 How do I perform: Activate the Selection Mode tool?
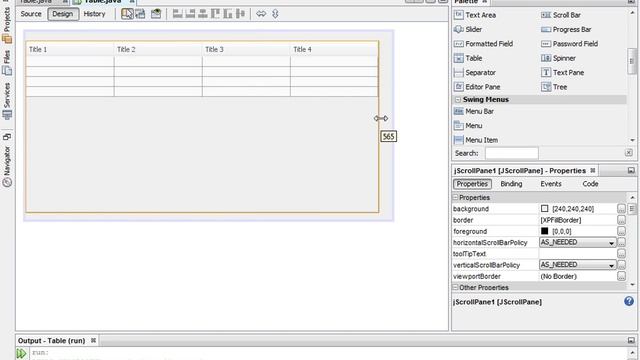click(x=127, y=14)
